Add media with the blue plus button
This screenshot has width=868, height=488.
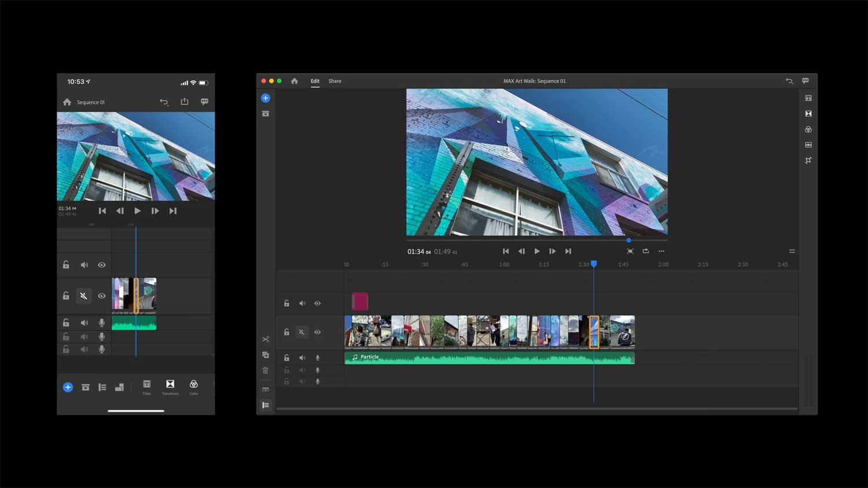pyautogui.click(x=266, y=98)
